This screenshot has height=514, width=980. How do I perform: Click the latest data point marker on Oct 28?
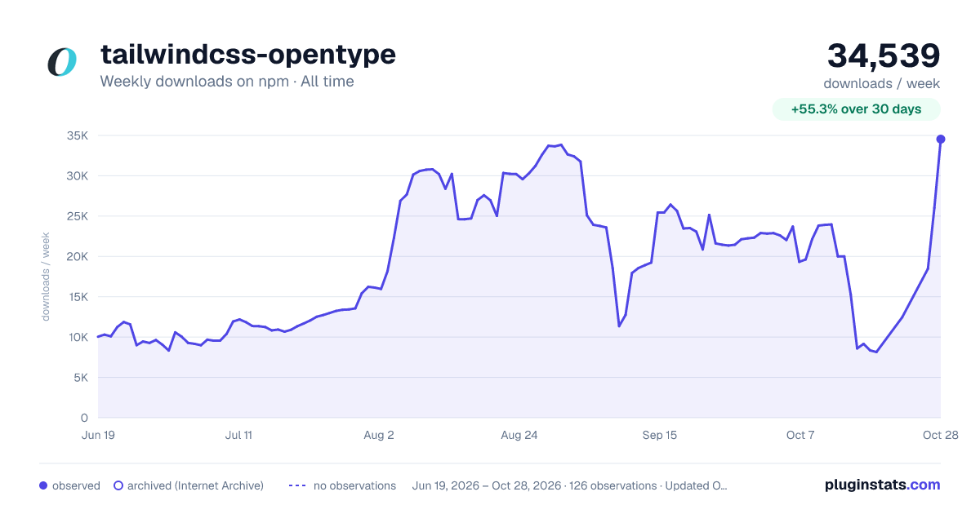click(941, 140)
